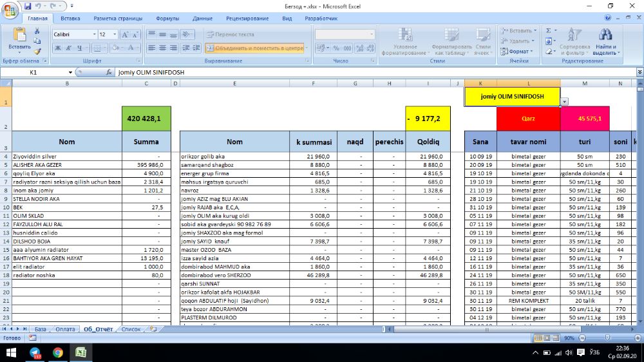The width and height of the screenshot is (644, 362).
Task: Switch to Разметка страницы tab
Action: 118,19
